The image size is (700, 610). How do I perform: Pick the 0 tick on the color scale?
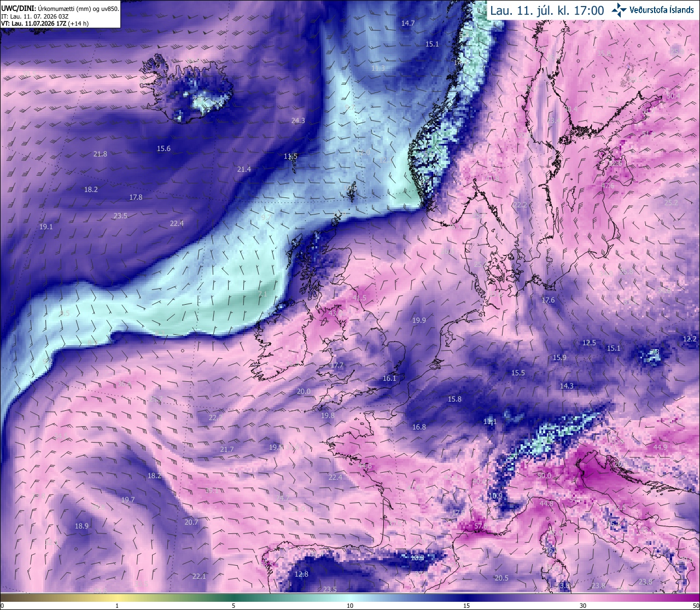point(2,606)
